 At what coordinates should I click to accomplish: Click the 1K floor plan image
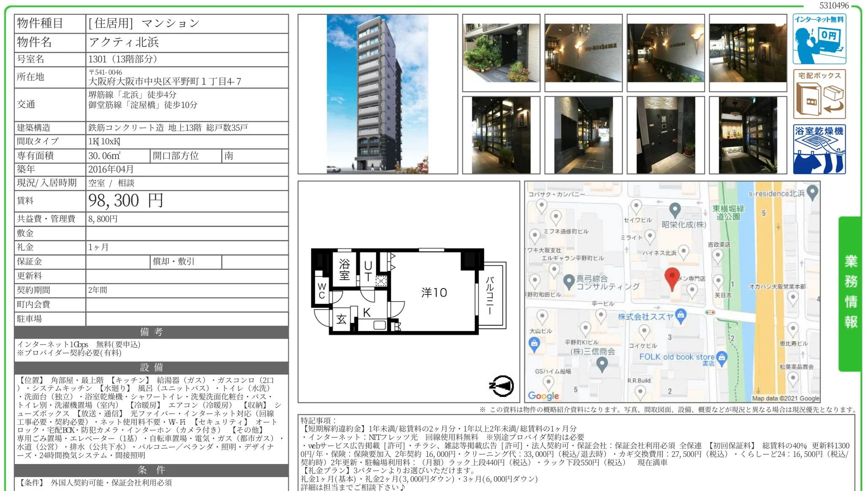point(408,292)
